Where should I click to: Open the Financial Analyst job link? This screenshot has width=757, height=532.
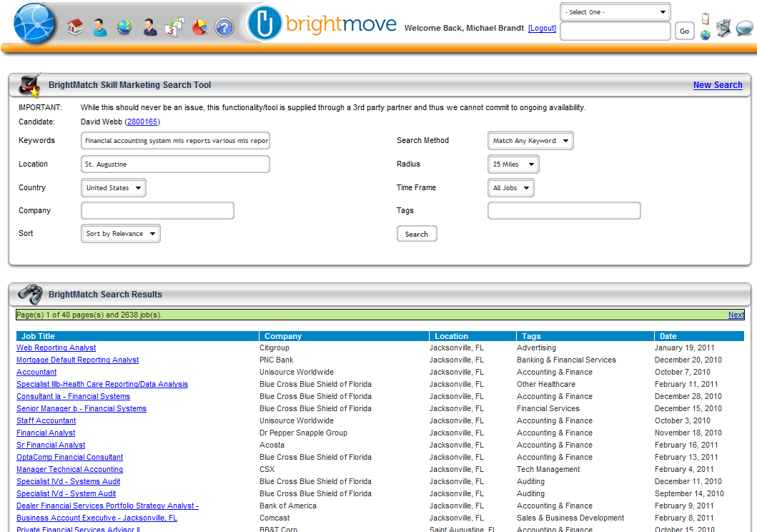pos(46,433)
